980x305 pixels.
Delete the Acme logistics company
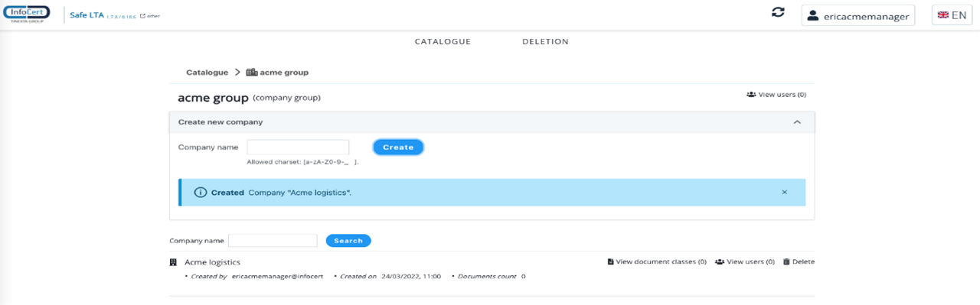coord(799,262)
